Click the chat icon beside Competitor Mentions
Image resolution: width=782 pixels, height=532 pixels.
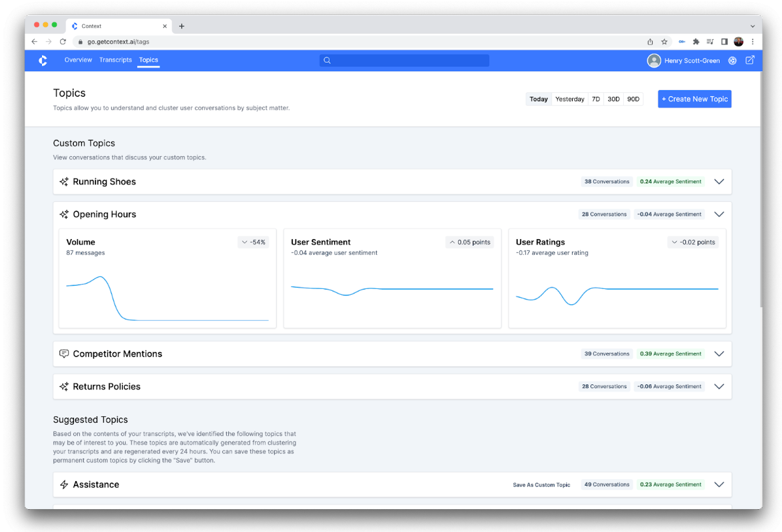tap(64, 354)
